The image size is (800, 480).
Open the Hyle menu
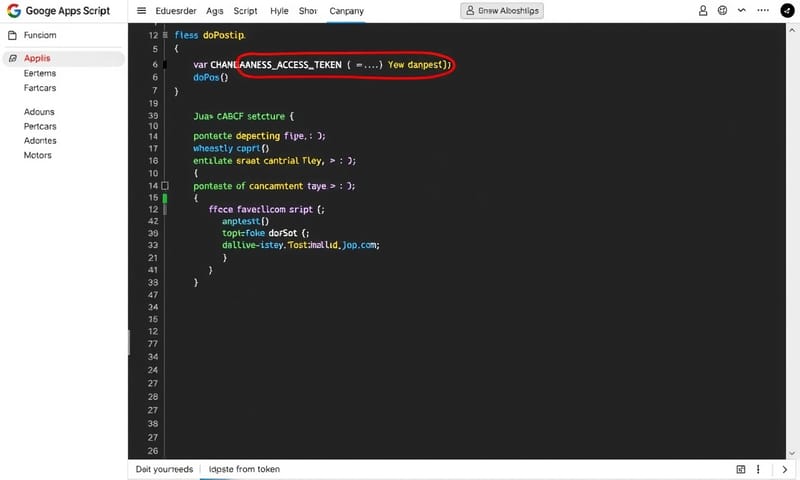(x=279, y=11)
